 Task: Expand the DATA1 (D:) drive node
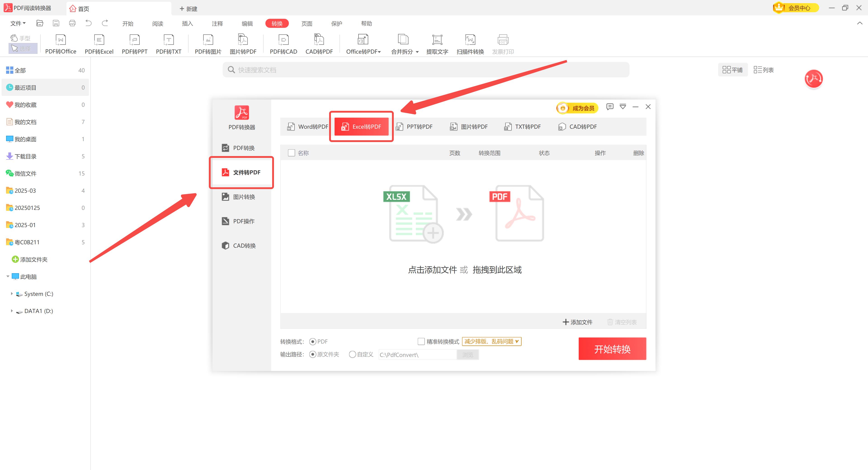(x=12, y=311)
